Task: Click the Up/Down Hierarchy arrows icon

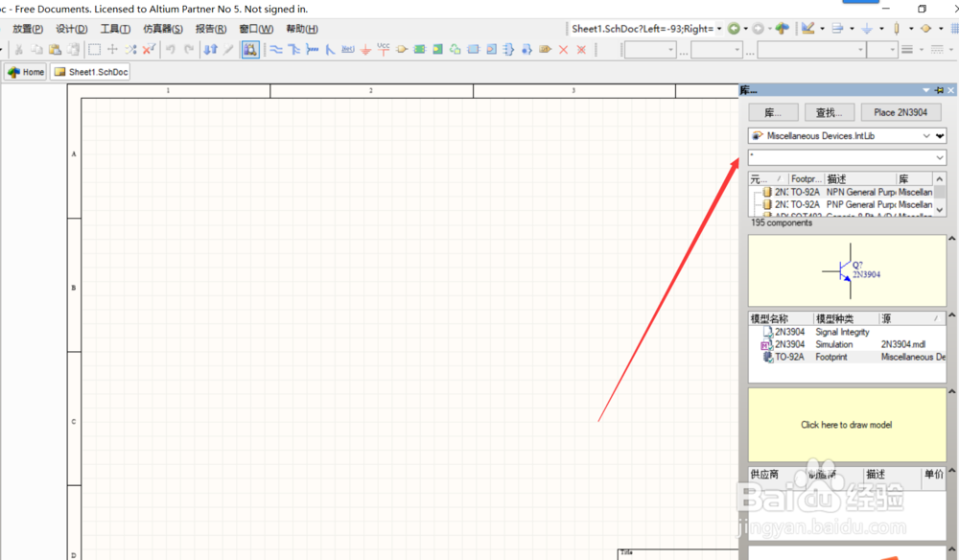Action: click(210, 50)
